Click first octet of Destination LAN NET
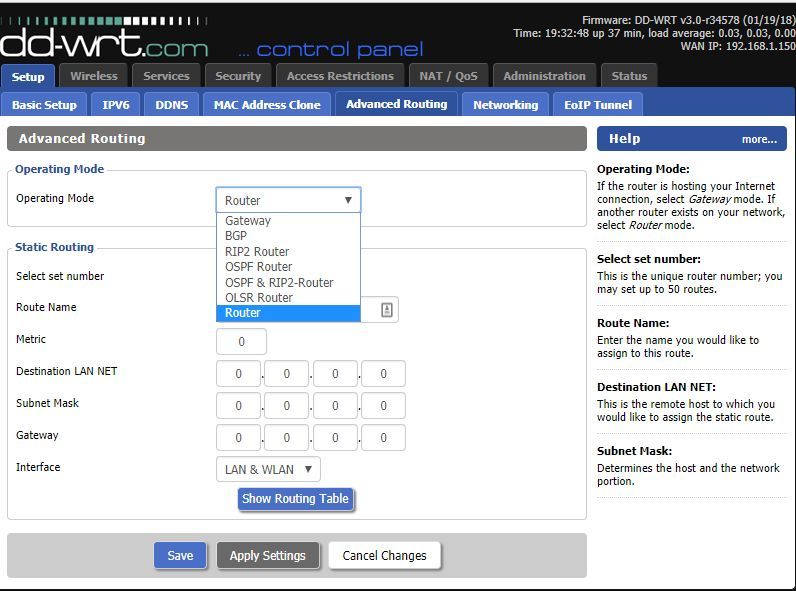This screenshot has height=591, width=796. 239,374
